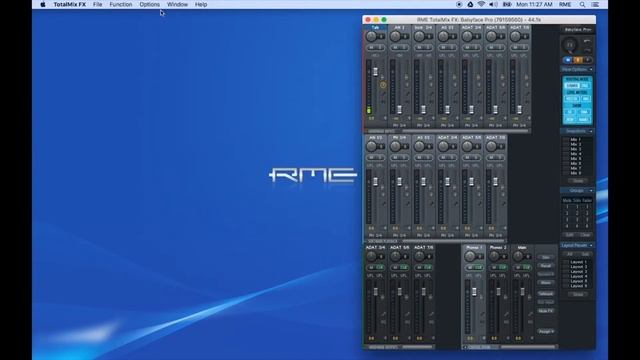Screen dimensions: 640x360
Task: Toggle the Talkback button
Action: 546,294
